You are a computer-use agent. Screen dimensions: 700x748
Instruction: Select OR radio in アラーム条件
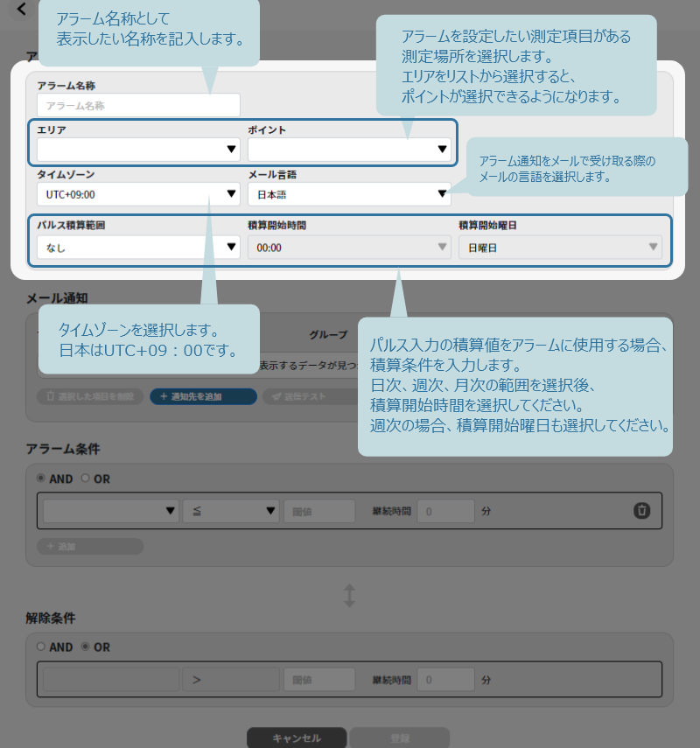coord(86,478)
